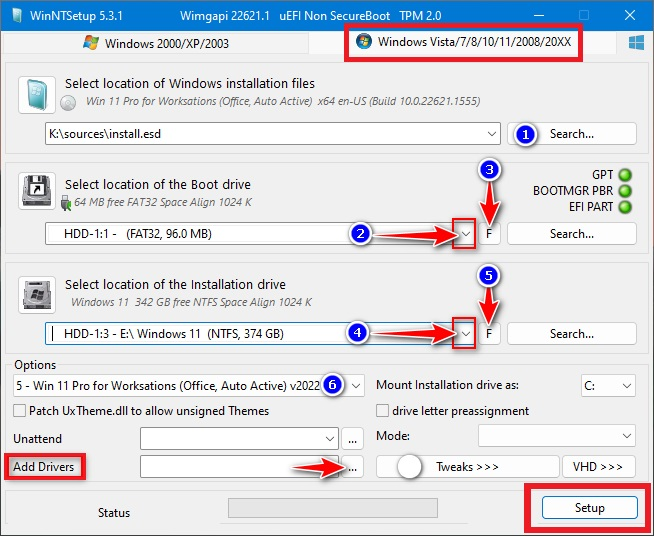Image resolution: width=654 pixels, height=536 pixels.
Task: Click the '64 MB free FAT32 Space Align 1024 K' text
Action: pyautogui.click(x=163, y=202)
